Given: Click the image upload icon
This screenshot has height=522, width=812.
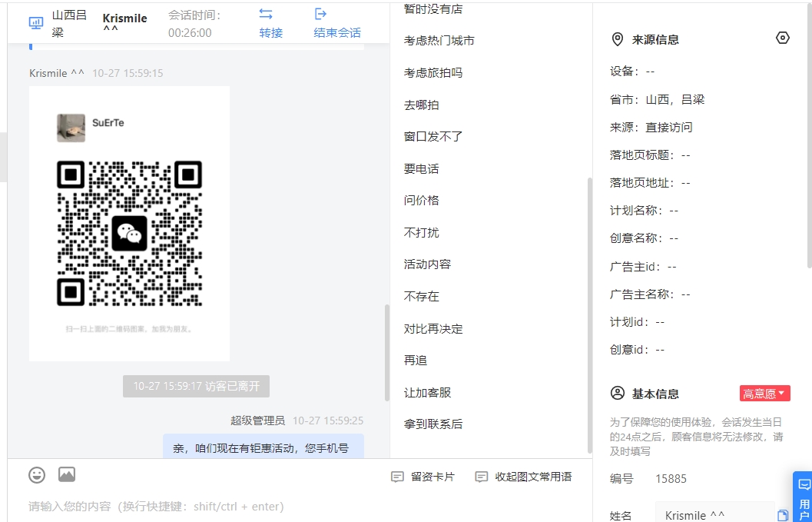Looking at the screenshot, I should point(67,474).
